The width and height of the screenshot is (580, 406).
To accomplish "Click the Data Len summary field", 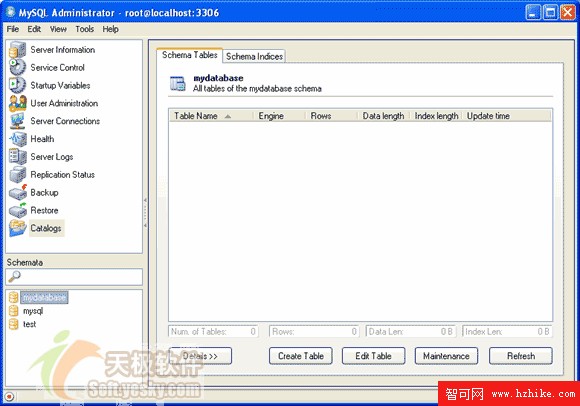I will point(411,331).
